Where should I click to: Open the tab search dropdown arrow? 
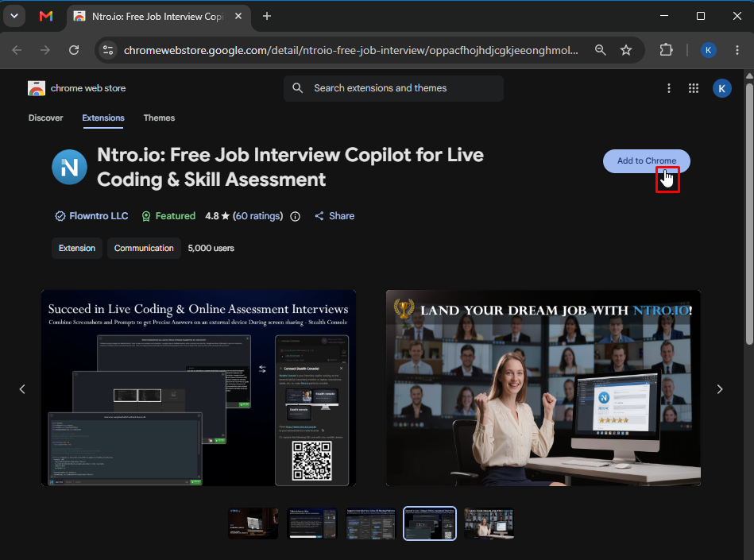coord(14,16)
